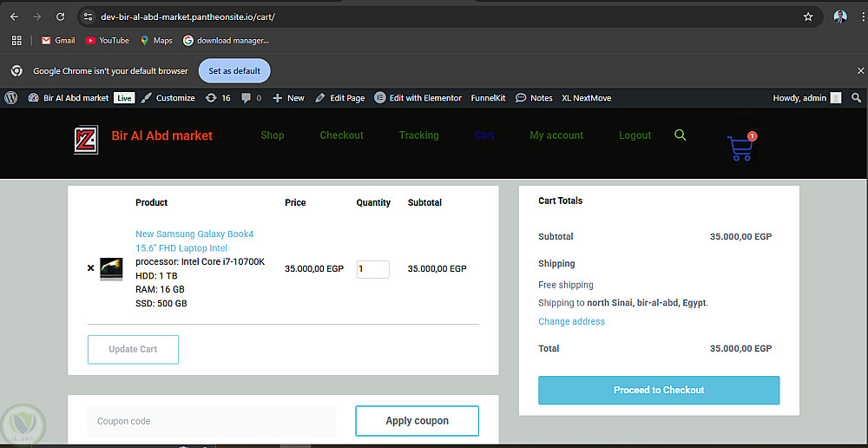The width and height of the screenshot is (868, 448).
Task: Open New Samsung Galaxy Book4 product link
Action: click(194, 240)
